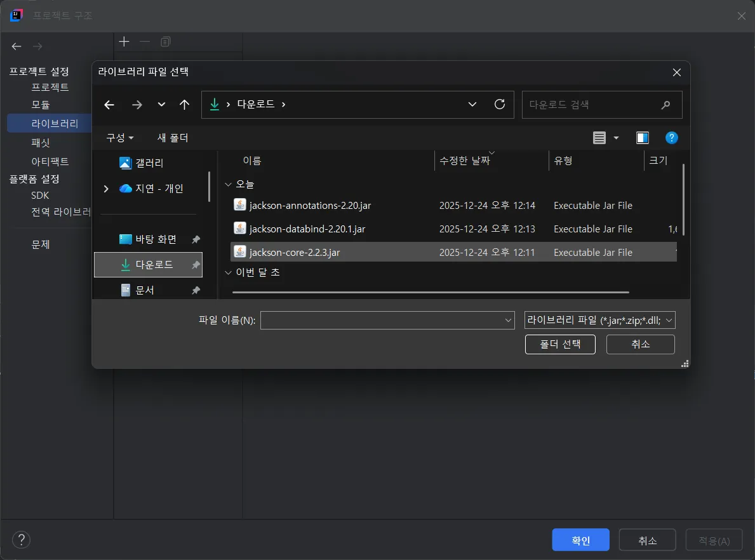Collapse the 이번 달 초 group
The height and width of the screenshot is (560, 755).
click(x=228, y=272)
